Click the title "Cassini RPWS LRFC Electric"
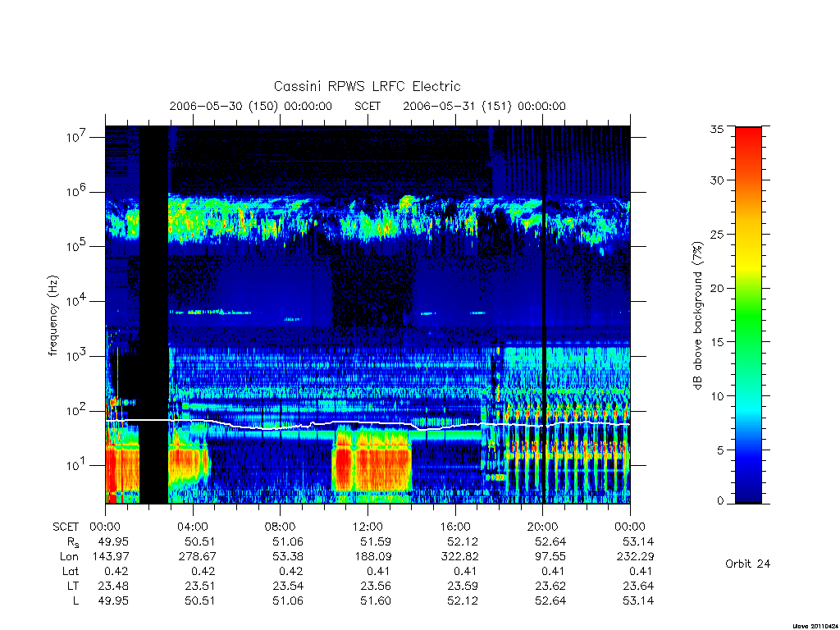The height and width of the screenshot is (630, 840). [x=367, y=86]
